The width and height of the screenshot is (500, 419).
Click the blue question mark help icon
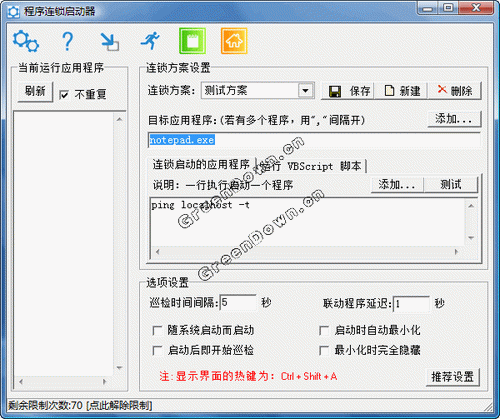(68, 41)
